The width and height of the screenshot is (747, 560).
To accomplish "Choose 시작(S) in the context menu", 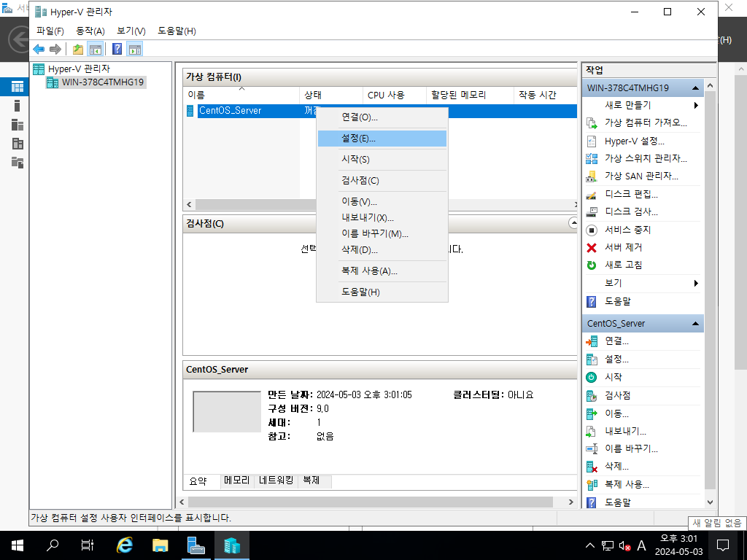I will [382, 160].
